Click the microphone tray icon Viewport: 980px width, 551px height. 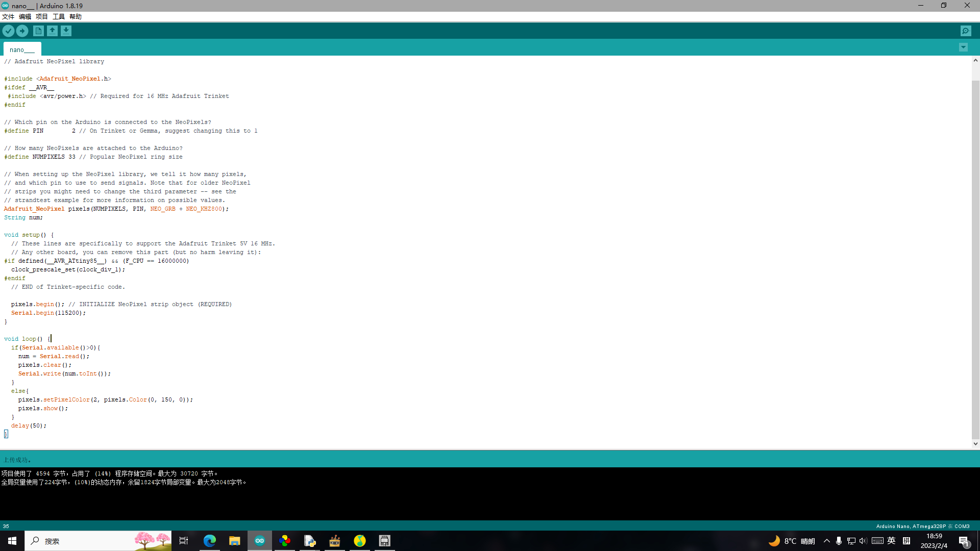coord(839,541)
